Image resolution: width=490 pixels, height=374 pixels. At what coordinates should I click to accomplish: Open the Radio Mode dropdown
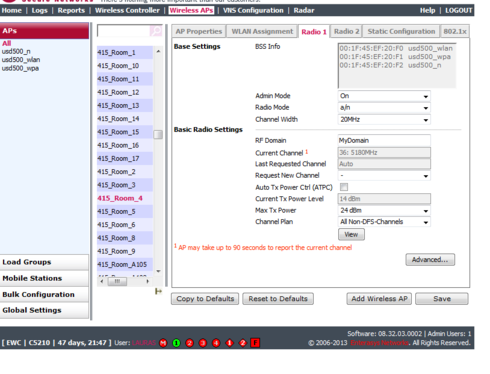[x=384, y=108]
